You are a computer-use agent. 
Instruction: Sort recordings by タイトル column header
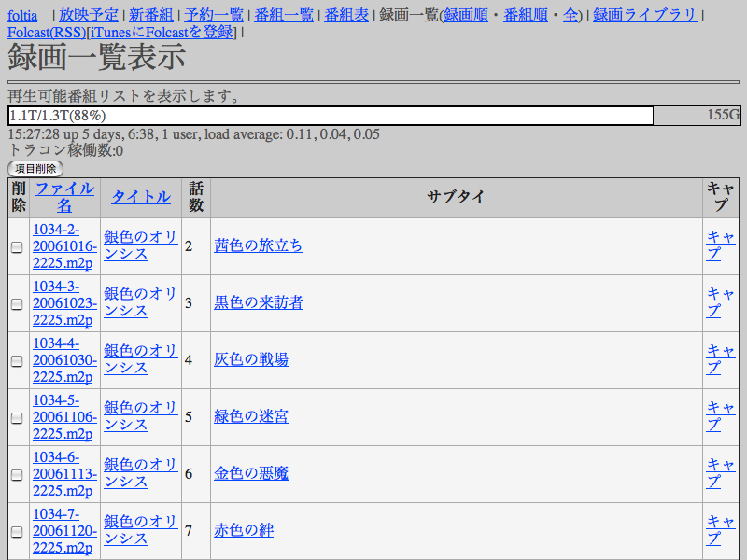point(141,197)
